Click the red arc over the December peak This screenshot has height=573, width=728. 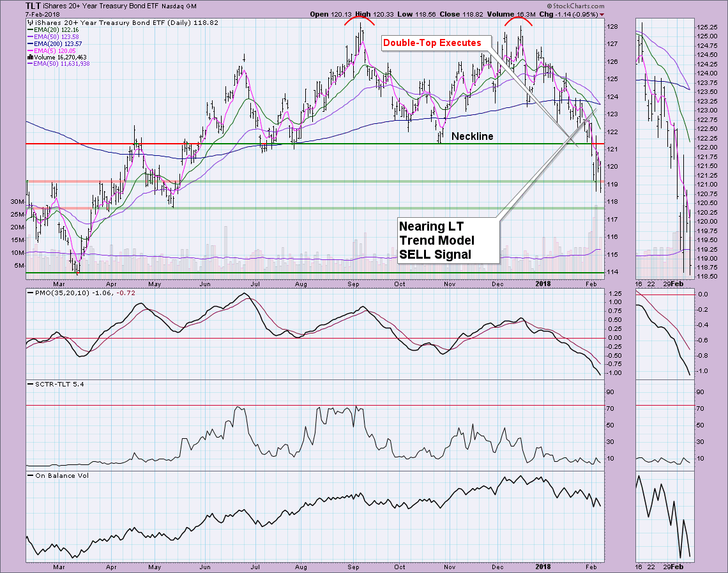coord(519,20)
